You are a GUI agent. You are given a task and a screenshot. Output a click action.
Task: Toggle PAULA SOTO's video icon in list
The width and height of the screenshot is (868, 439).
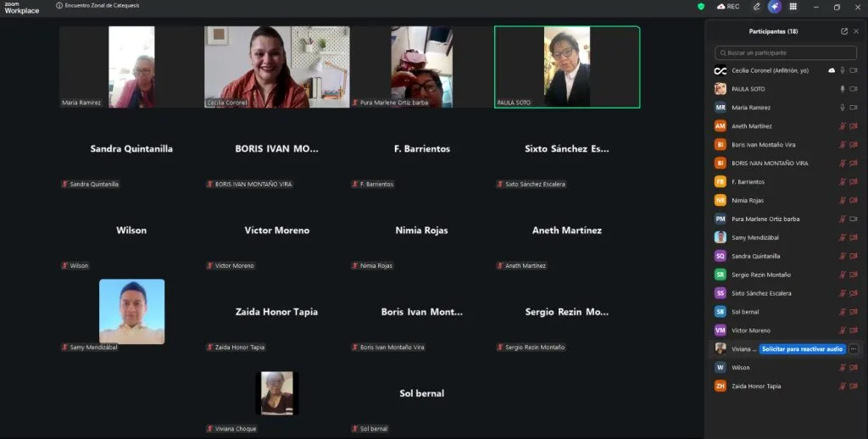tap(854, 89)
